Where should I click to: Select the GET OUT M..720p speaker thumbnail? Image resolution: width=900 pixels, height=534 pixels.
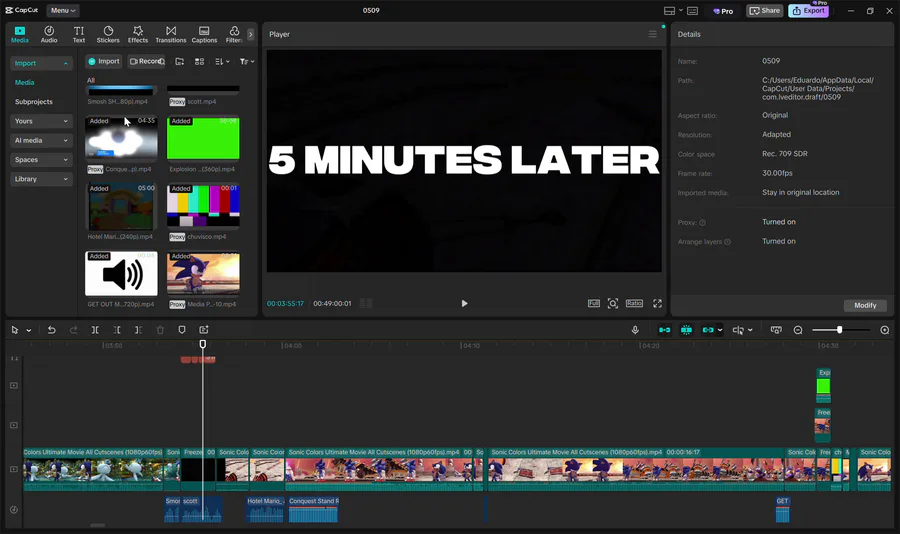pyautogui.click(x=121, y=274)
